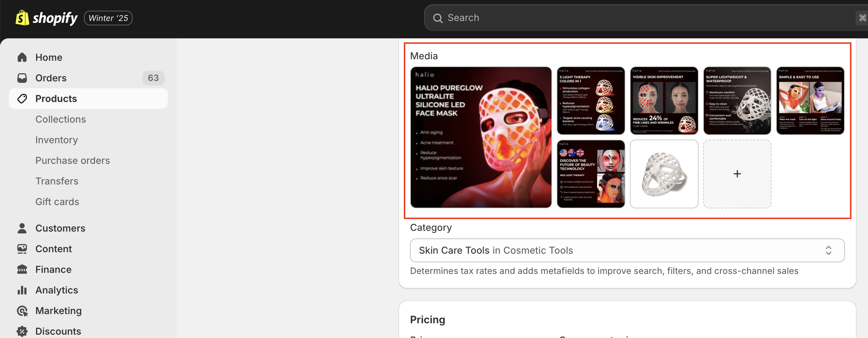The width and height of the screenshot is (868, 338).
Task: Open Purchase orders page
Action: [x=73, y=161]
